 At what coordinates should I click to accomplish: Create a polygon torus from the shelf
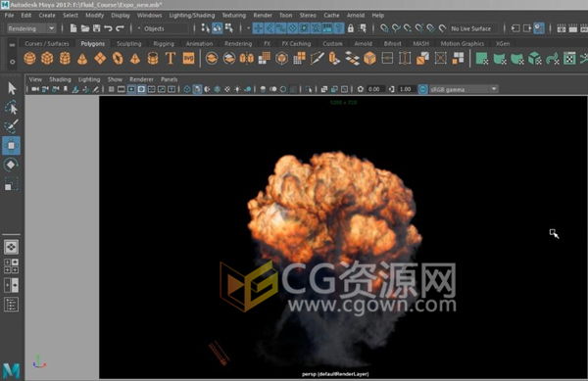click(118, 59)
